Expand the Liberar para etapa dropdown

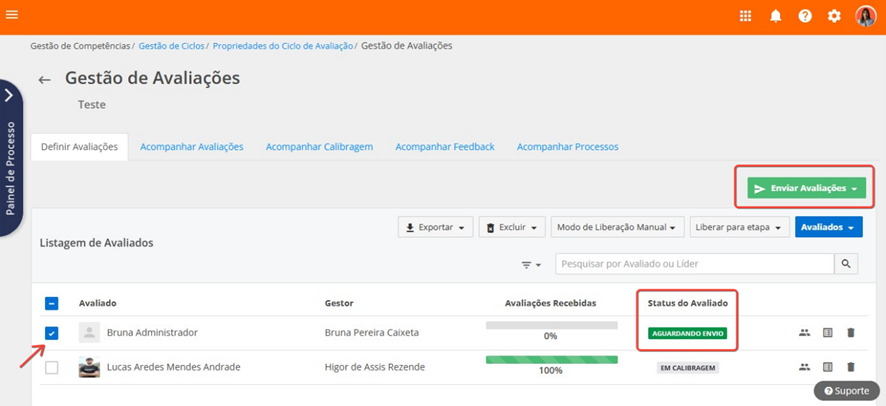pos(739,227)
